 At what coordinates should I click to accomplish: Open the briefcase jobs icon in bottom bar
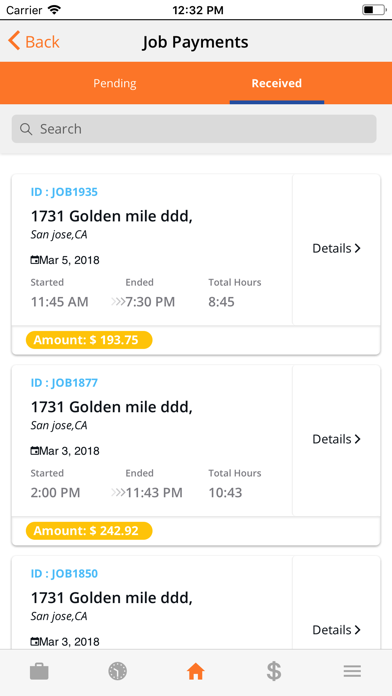(x=39, y=671)
